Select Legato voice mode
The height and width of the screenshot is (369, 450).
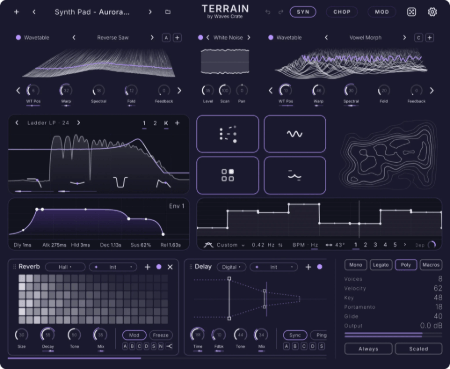pos(381,265)
